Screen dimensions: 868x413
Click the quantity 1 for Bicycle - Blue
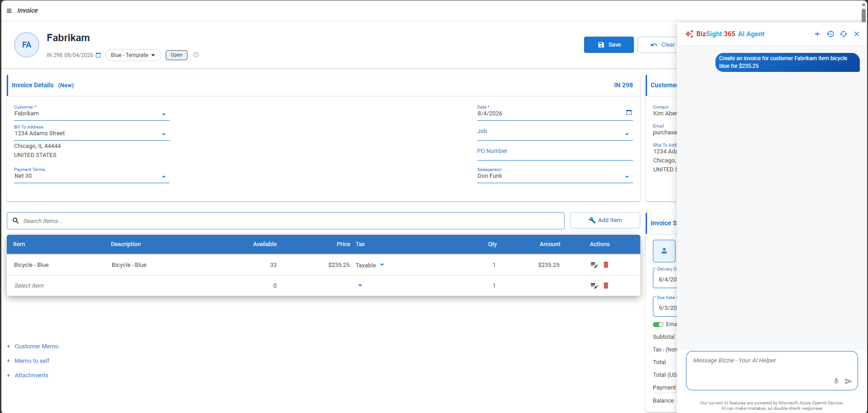tap(494, 265)
